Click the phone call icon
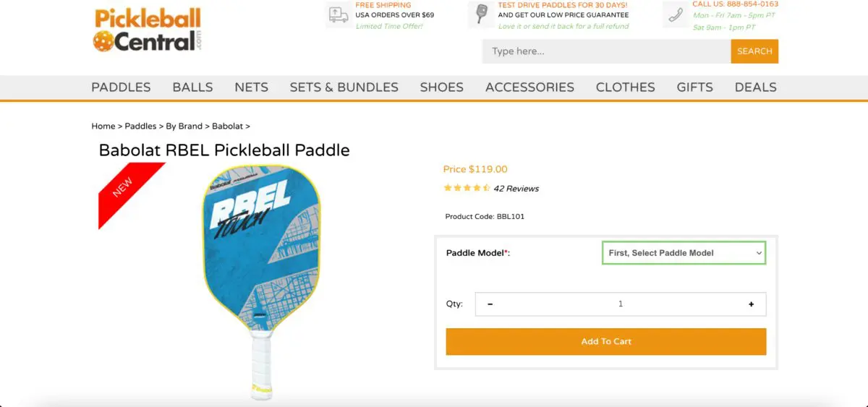 click(x=676, y=14)
